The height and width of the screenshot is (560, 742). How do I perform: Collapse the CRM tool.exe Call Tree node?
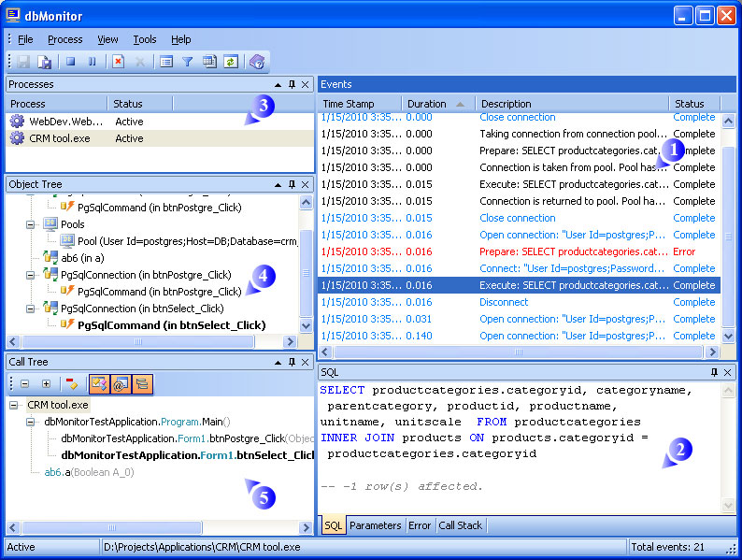[x=14, y=406]
